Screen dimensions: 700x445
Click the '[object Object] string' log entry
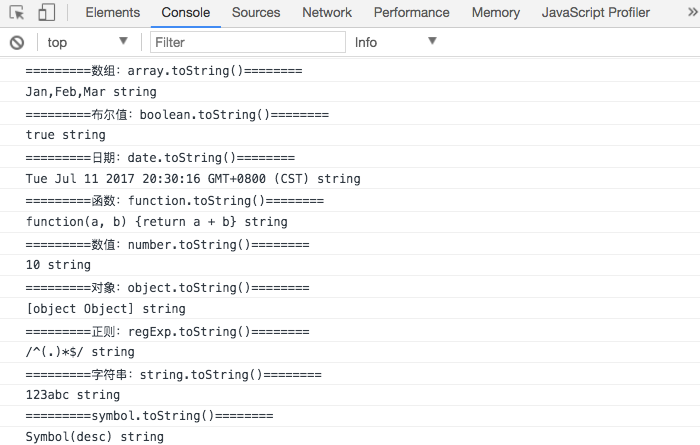coord(350,308)
